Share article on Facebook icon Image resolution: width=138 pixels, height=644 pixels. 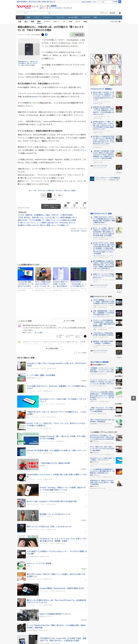[46, 35]
